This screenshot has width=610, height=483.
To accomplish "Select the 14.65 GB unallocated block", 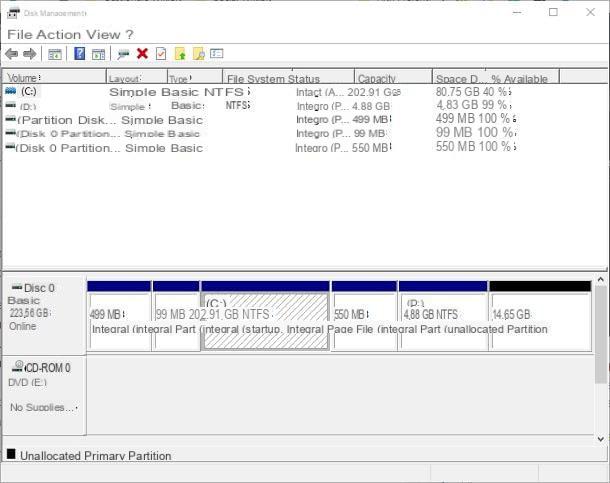I will pyautogui.click(x=540, y=316).
